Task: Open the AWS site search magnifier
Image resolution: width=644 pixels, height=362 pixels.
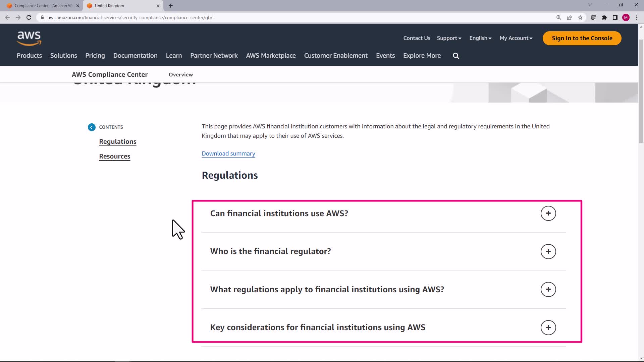Action: (x=456, y=56)
